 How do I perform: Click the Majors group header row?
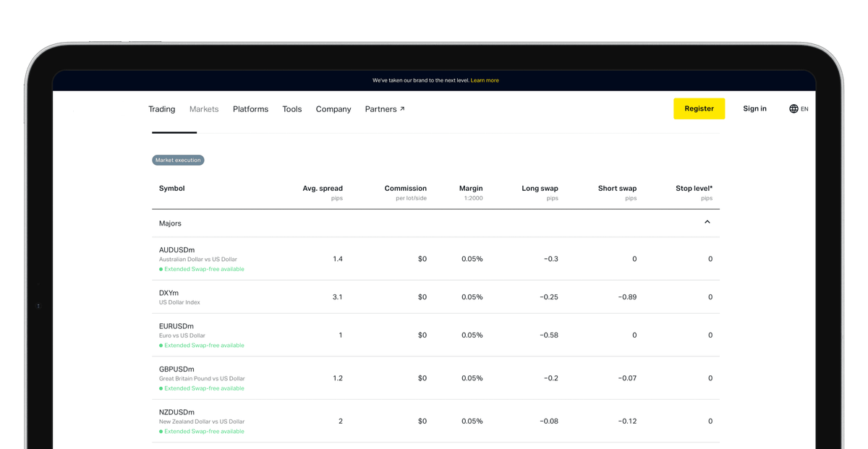435,223
